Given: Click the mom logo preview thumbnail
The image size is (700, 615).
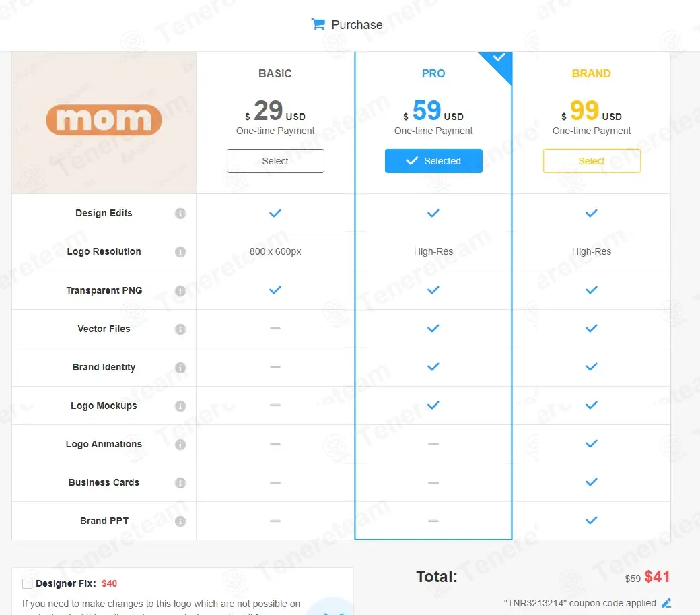Looking at the screenshot, I should pyautogui.click(x=104, y=122).
